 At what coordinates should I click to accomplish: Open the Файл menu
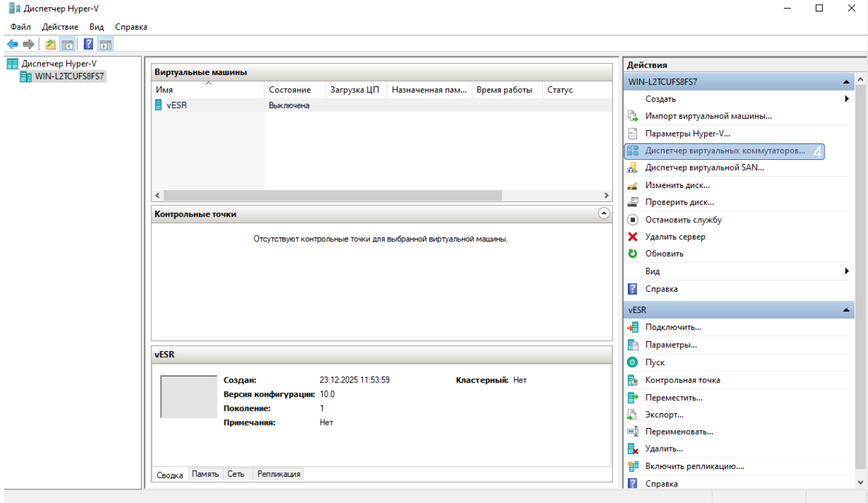[x=21, y=27]
